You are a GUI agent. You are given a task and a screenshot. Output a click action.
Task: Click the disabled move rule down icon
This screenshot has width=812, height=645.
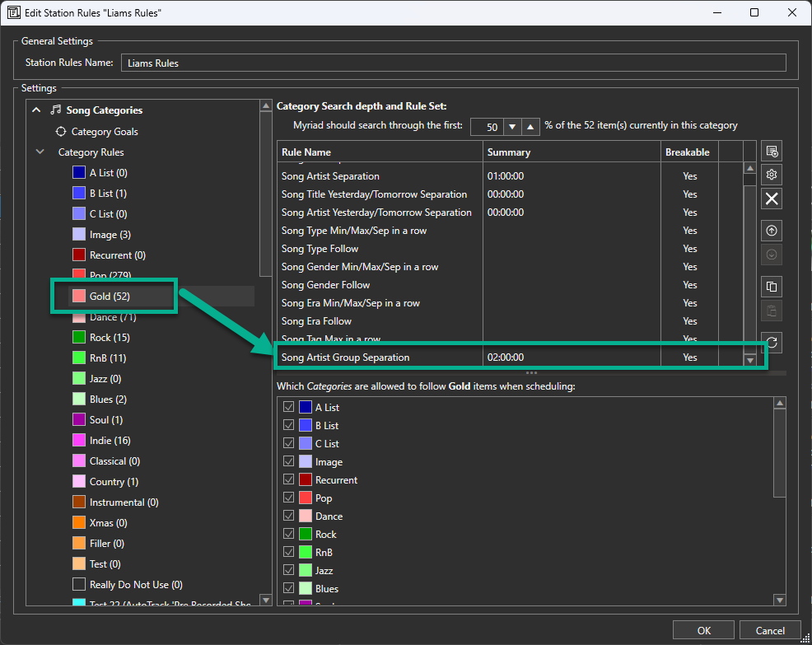pos(772,255)
